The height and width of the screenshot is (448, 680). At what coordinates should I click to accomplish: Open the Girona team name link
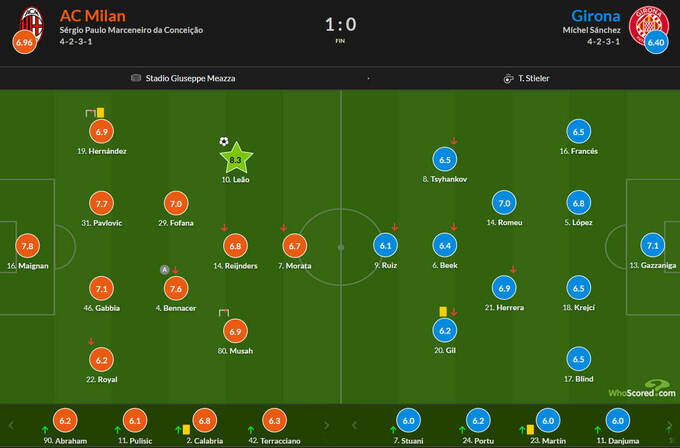[595, 15]
